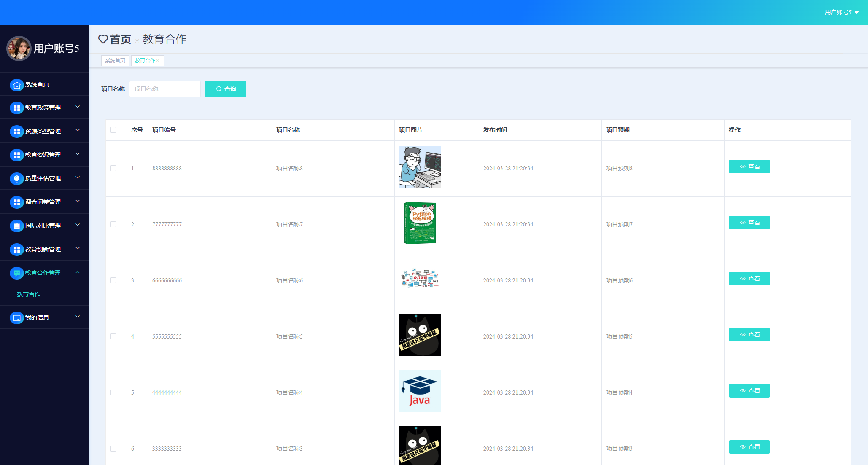
Task: Check the checkbox for row 项目名称8
Action: point(113,168)
